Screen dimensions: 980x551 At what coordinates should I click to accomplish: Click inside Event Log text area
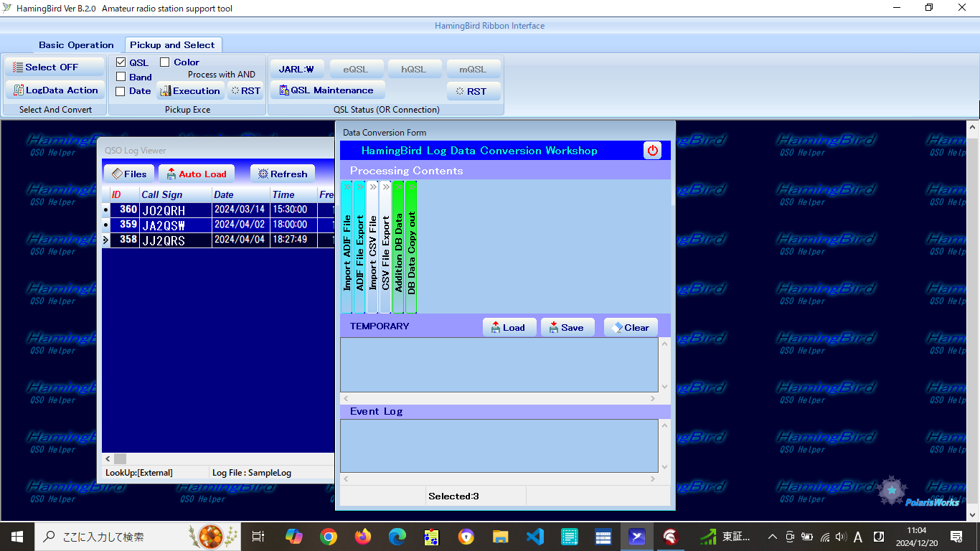coord(499,446)
